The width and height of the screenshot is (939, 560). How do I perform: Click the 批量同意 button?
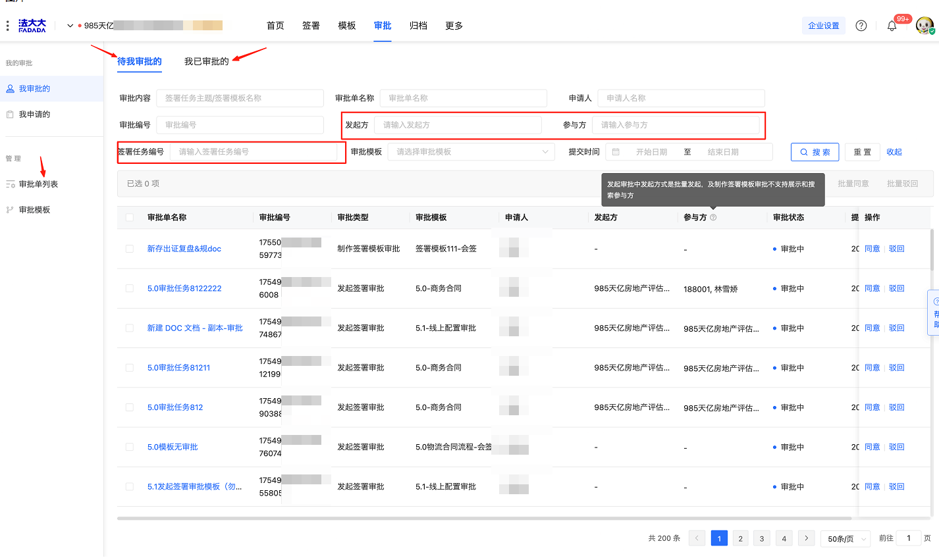click(853, 184)
